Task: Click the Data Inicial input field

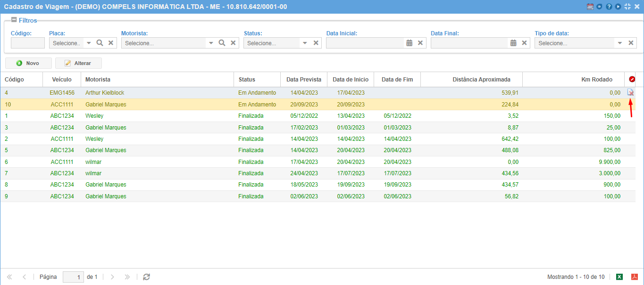Action: (x=365, y=43)
